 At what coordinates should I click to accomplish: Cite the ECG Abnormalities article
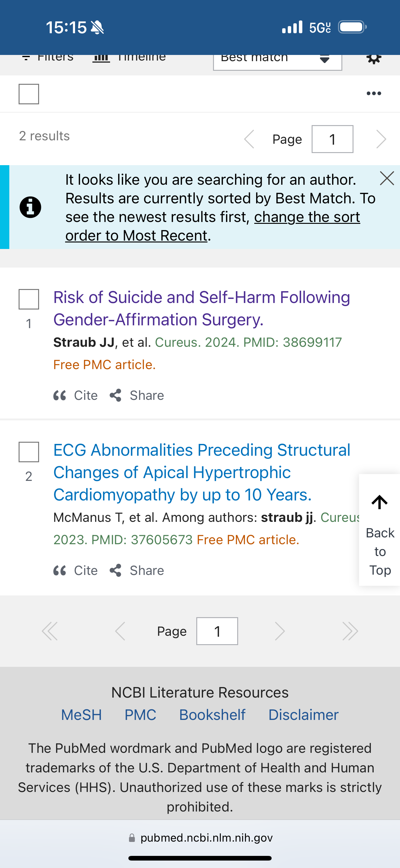tap(75, 571)
